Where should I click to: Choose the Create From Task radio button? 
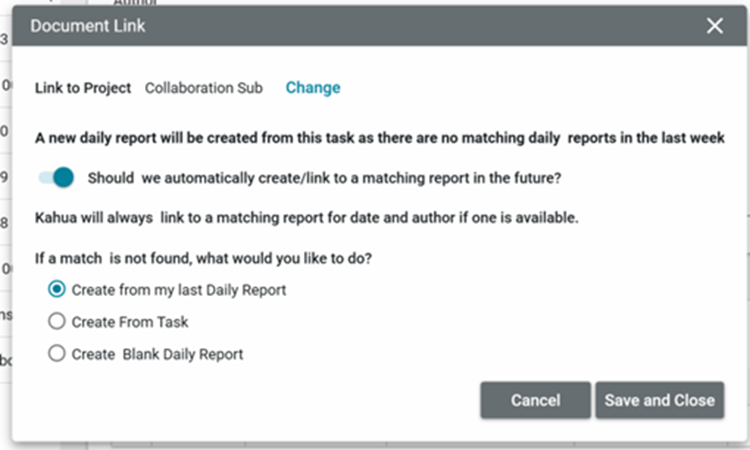[57, 322]
